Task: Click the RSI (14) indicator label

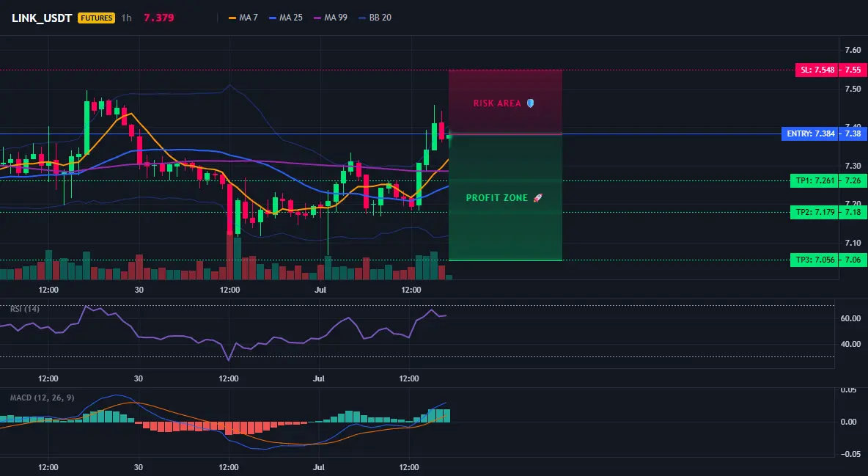Action: click(x=25, y=309)
